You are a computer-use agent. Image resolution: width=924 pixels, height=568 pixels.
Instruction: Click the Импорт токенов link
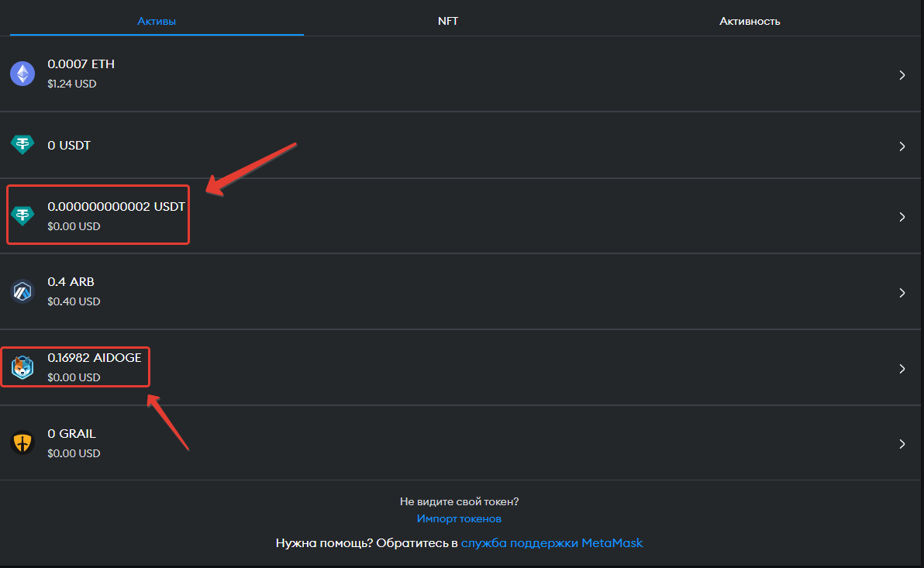[459, 518]
